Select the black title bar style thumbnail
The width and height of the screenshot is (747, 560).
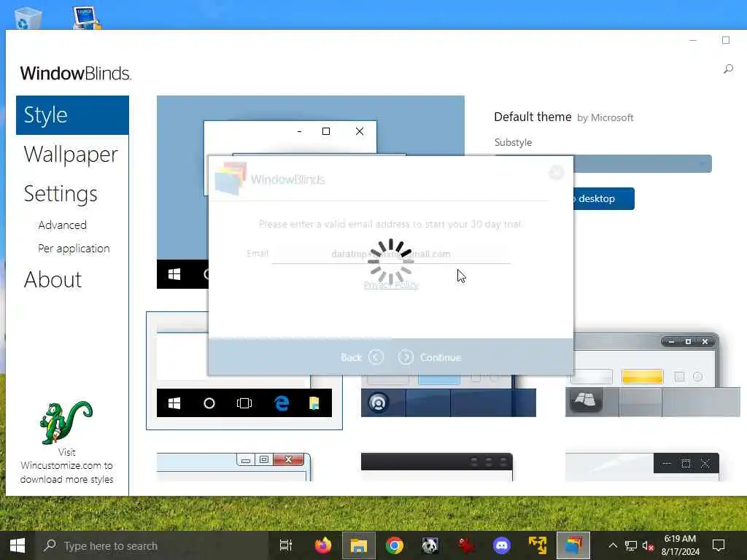point(437,467)
